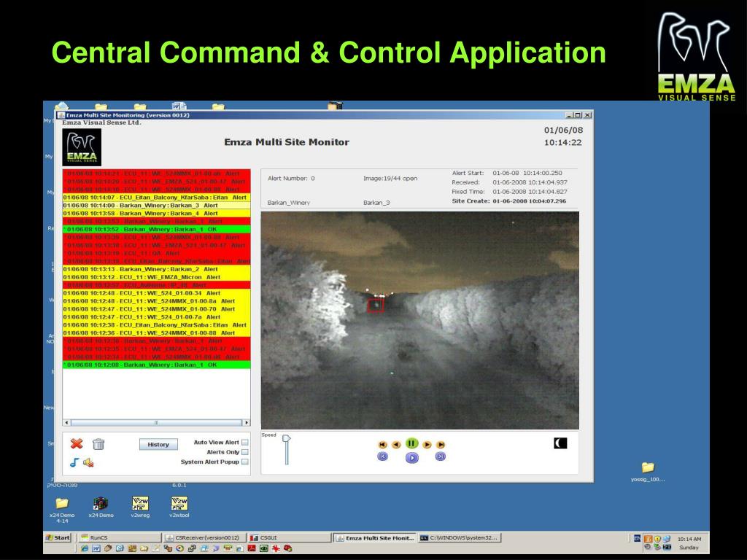Click the alert list scroll right arrow

pyautogui.click(x=247, y=422)
